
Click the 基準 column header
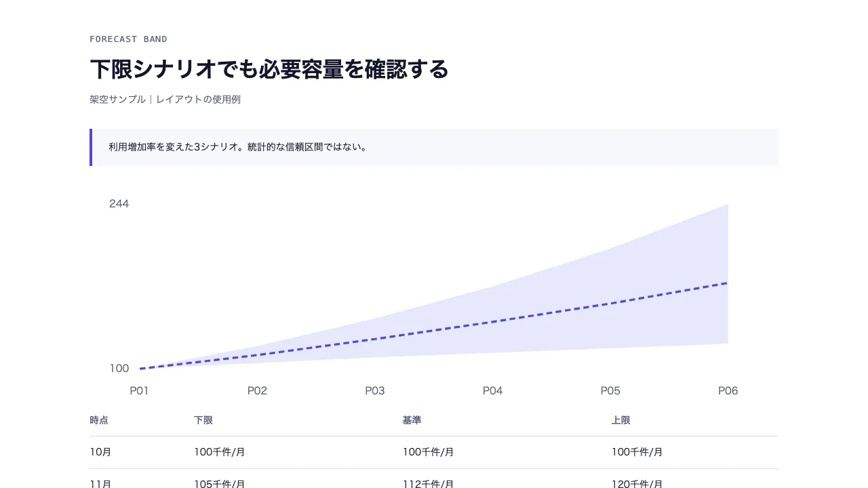tap(412, 420)
